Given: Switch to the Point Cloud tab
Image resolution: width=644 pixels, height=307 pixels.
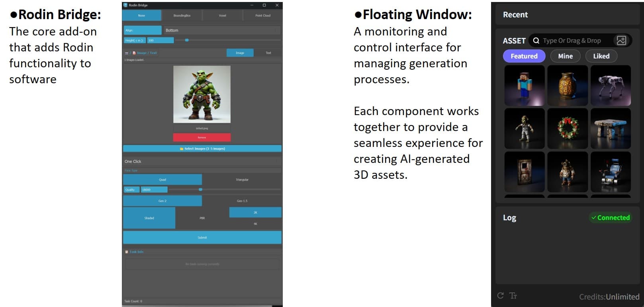Looking at the screenshot, I should [262, 16].
